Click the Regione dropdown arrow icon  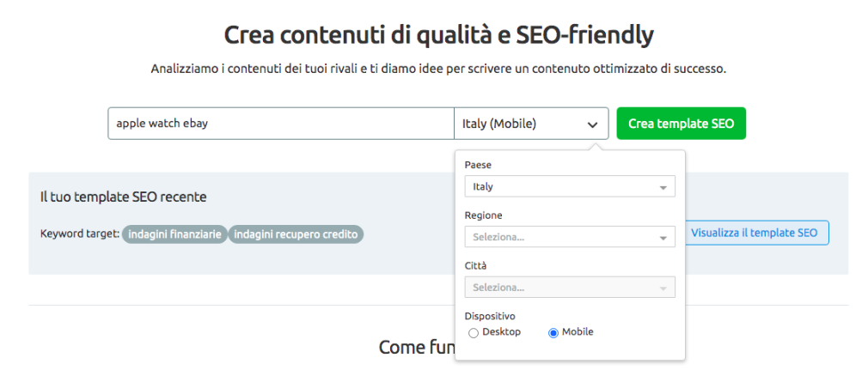click(x=663, y=238)
